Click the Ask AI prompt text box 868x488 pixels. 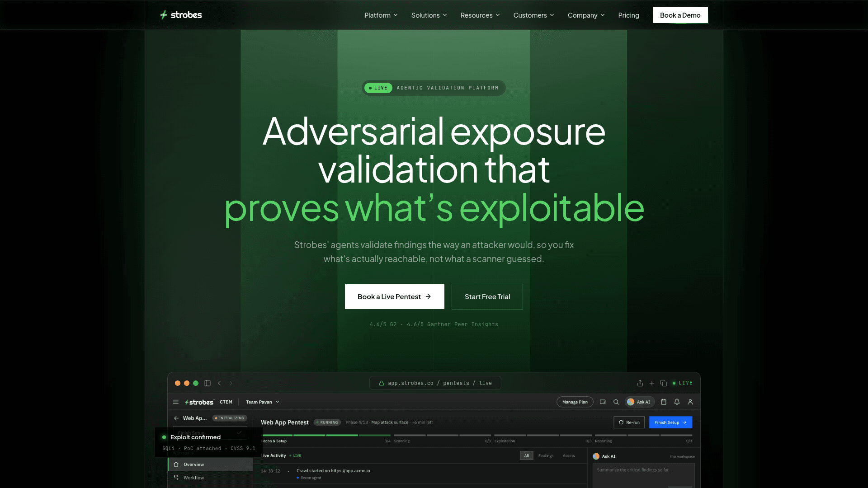coord(644,476)
